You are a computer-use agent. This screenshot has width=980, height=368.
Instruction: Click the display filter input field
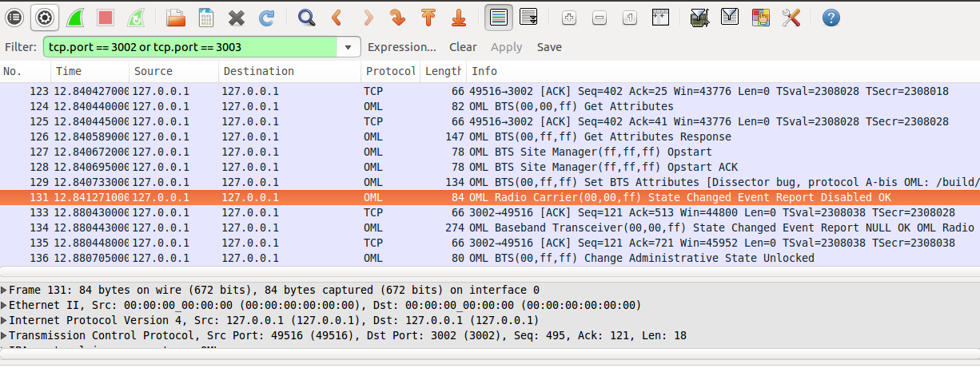[192, 47]
